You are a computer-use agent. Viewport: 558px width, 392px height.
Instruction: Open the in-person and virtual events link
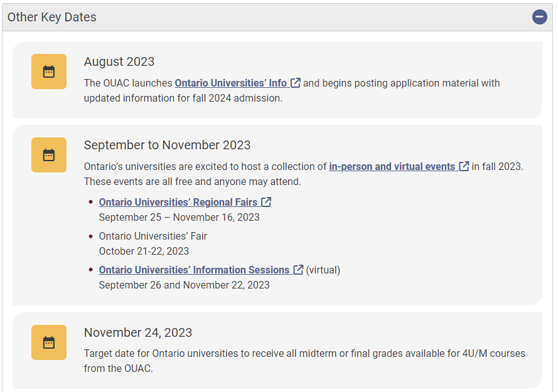[392, 166]
